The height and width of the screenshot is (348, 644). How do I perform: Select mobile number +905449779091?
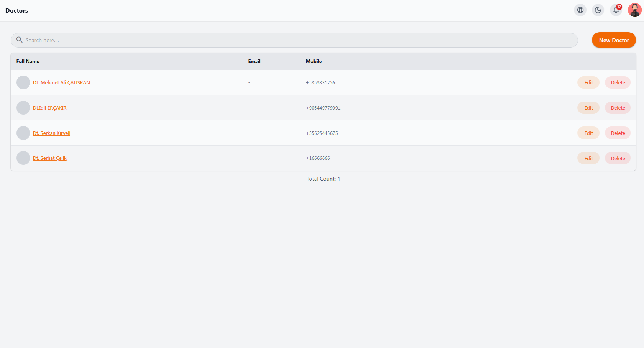323,108
